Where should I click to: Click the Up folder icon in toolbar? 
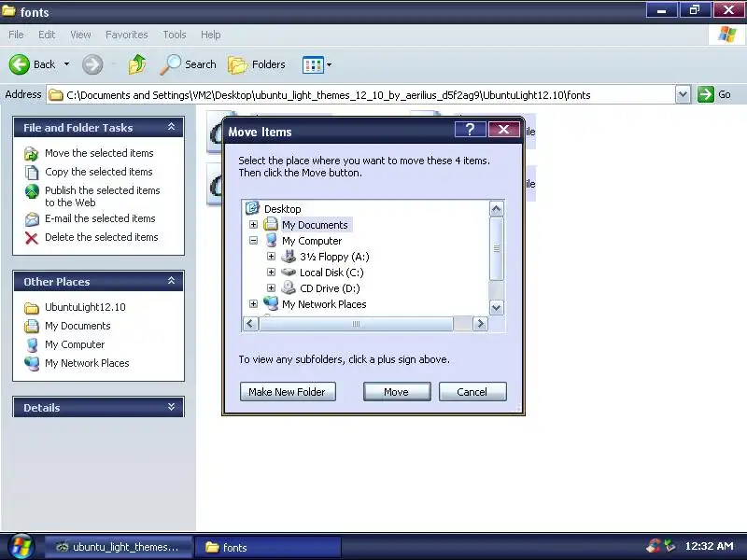click(x=137, y=64)
